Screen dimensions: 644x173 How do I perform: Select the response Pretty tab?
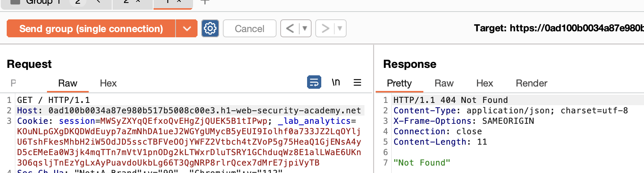[399, 83]
